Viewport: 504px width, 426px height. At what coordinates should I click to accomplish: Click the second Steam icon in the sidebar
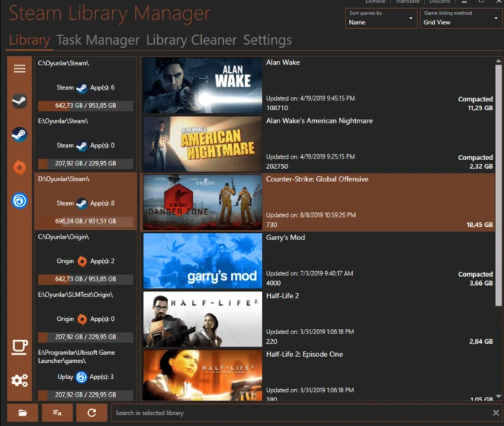tap(20, 134)
